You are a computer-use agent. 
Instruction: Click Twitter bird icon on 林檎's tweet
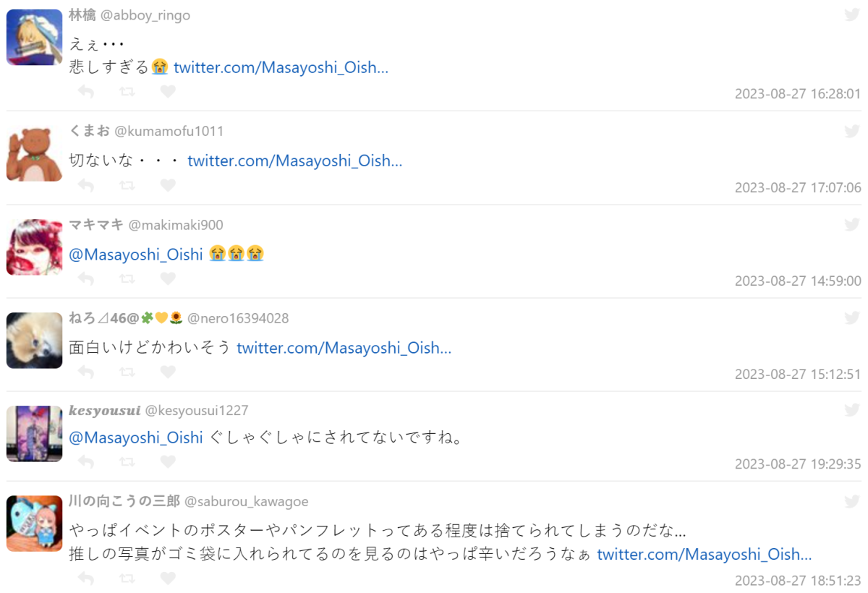coord(852,14)
